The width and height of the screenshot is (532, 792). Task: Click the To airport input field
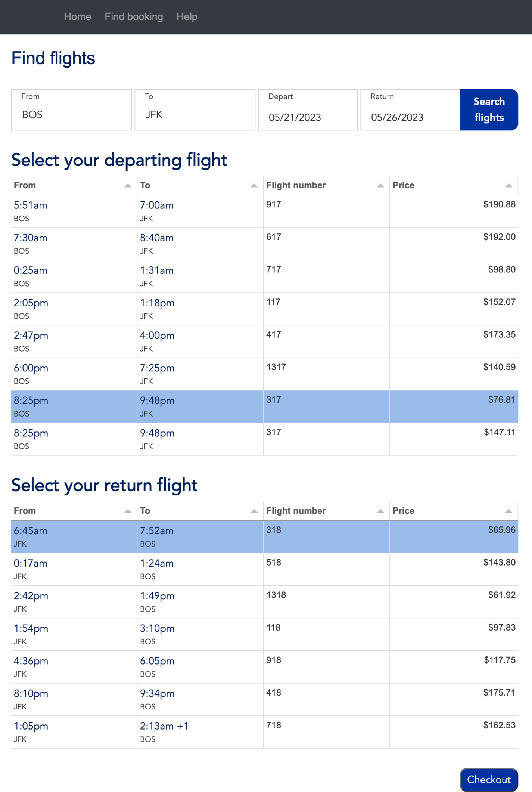point(195,114)
